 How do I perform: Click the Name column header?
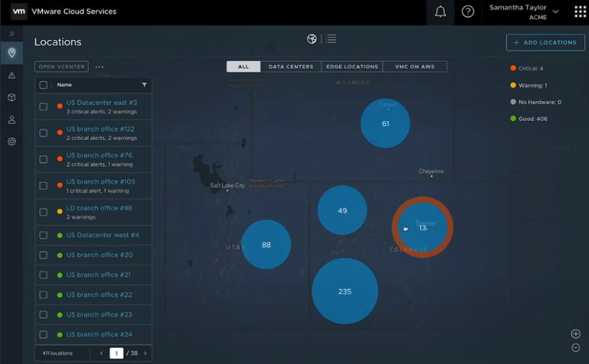pos(64,85)
